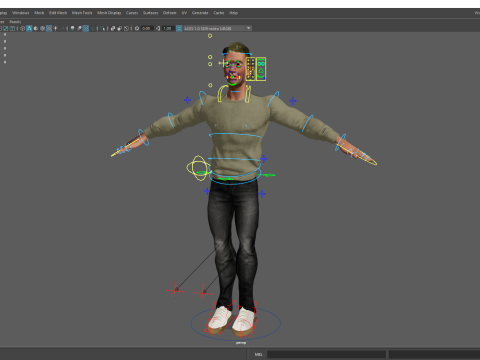Select blue cross control near character's right shoulder

[188, 100]
